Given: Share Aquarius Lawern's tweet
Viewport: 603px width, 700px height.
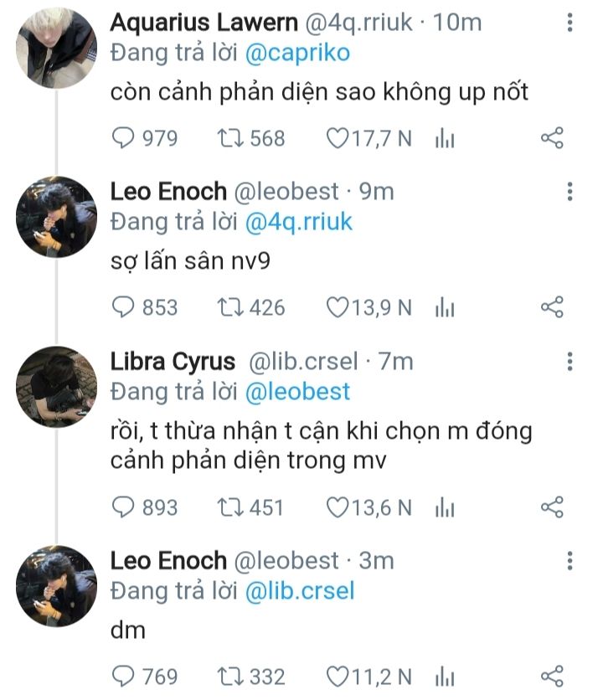Looking at the screenshot, I should coord(552,138).
